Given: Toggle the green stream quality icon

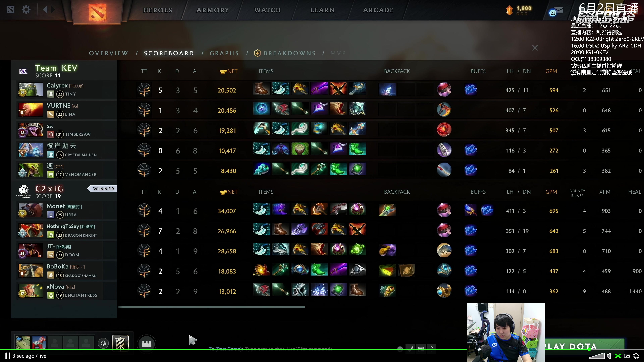Looking at the screenshot, I should (618, 356).
